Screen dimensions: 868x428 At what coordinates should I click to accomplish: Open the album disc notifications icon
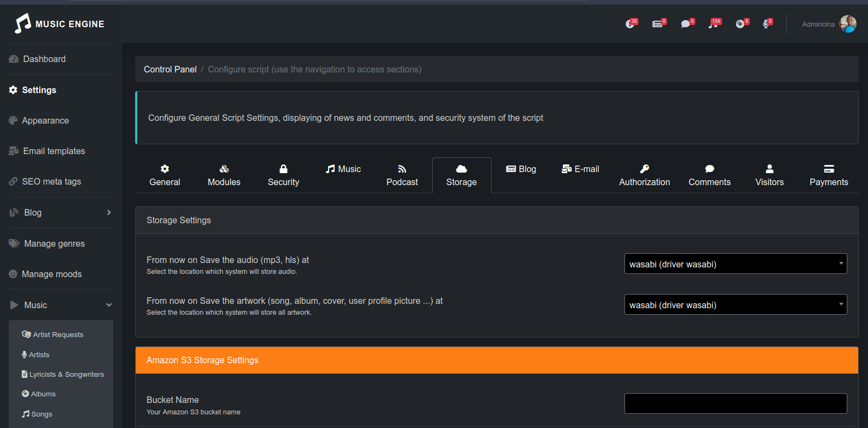pyautogui.click(x=740, y=24)
